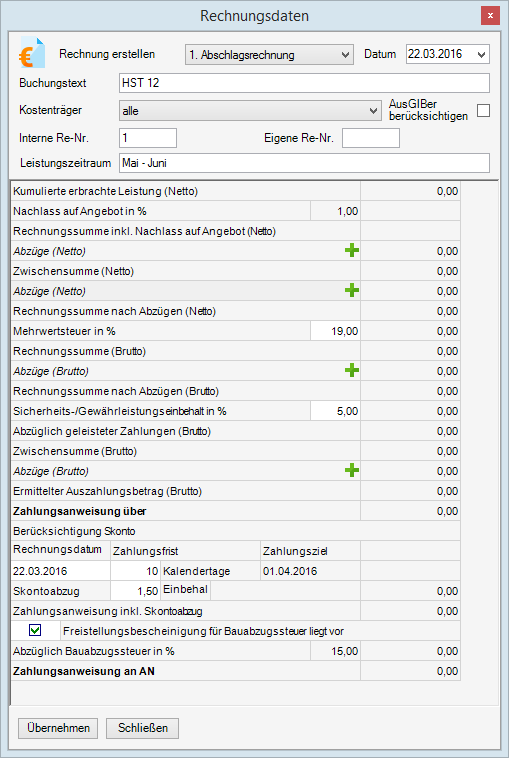
Task: Click 'Zahlungsanweisung inkl. Skontoabzug' row
Action: tap(235, 611)
